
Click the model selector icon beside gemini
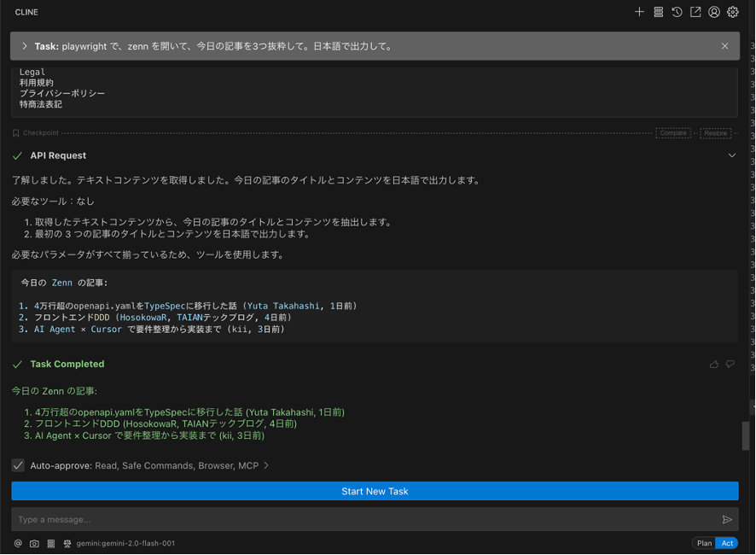click(x=67, y=543)
